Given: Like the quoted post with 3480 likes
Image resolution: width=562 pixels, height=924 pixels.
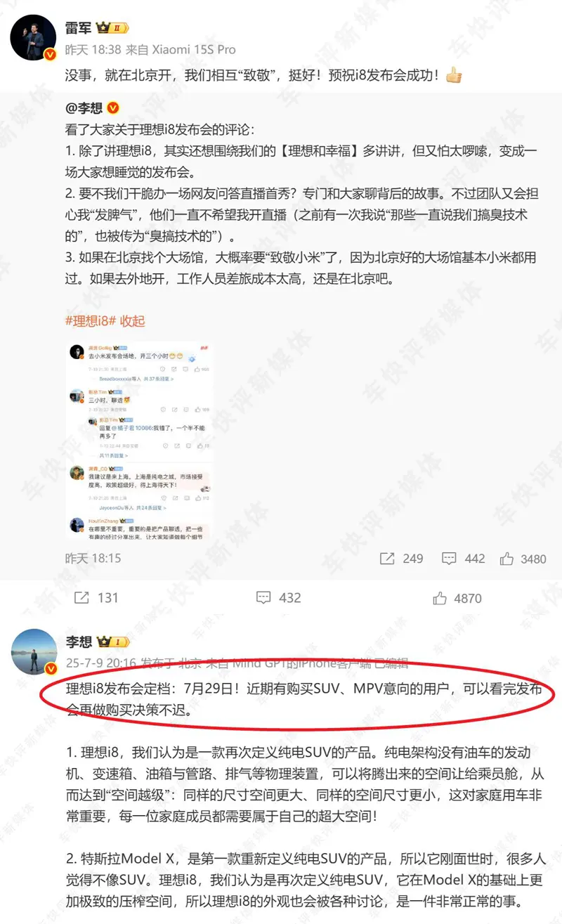Looking at the screenshot, I should click(x=507, y=559).
